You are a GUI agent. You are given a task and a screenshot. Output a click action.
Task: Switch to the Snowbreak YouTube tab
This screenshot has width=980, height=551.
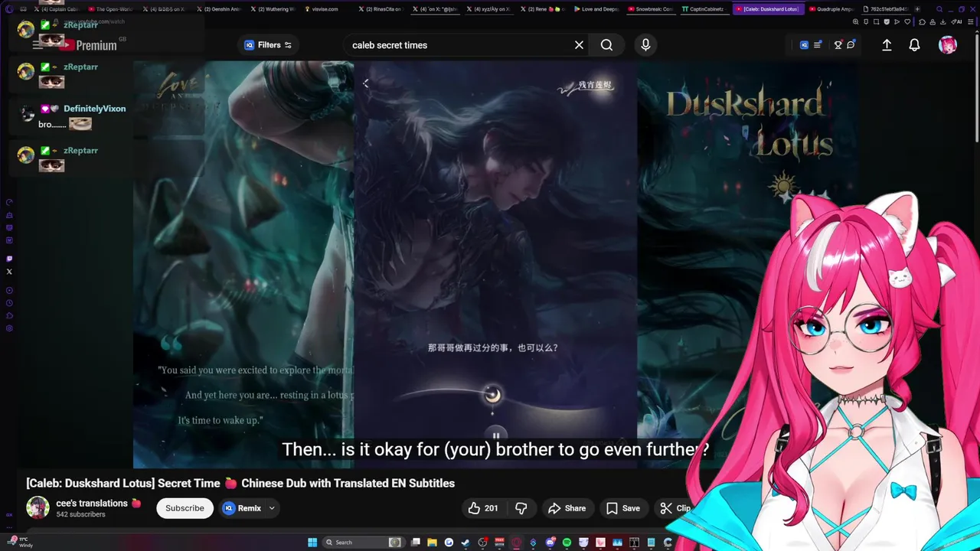[651, 9]
